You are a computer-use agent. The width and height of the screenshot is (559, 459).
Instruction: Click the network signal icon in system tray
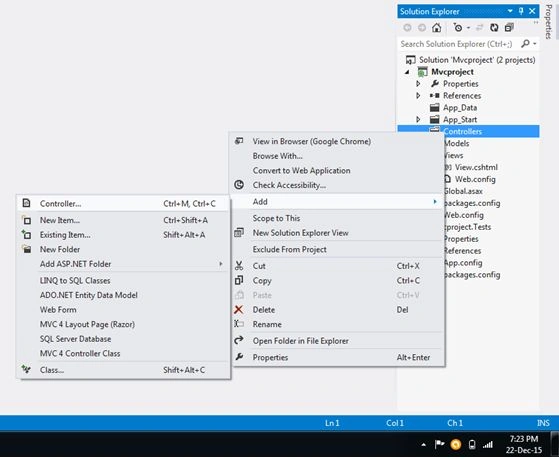click(x=488, y=444)
